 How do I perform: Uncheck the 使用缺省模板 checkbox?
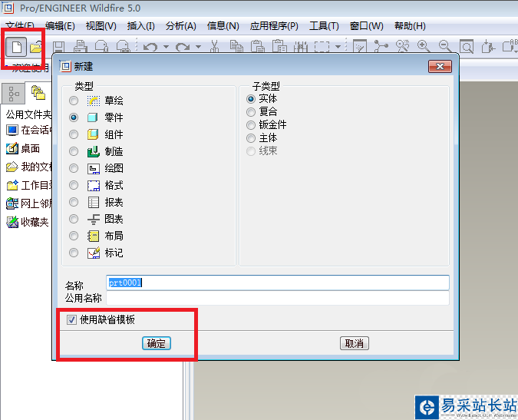point(71,319)
